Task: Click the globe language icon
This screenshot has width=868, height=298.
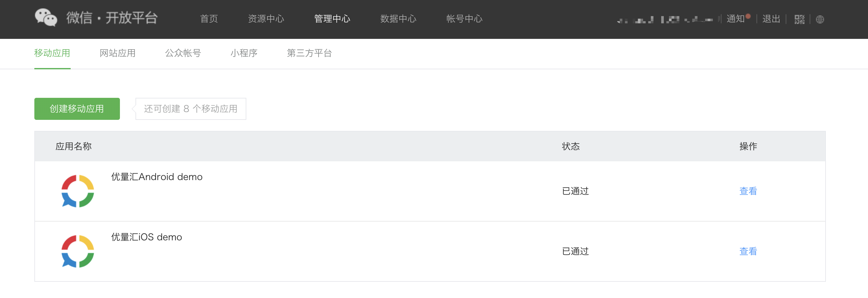Action: pos(820,19)
